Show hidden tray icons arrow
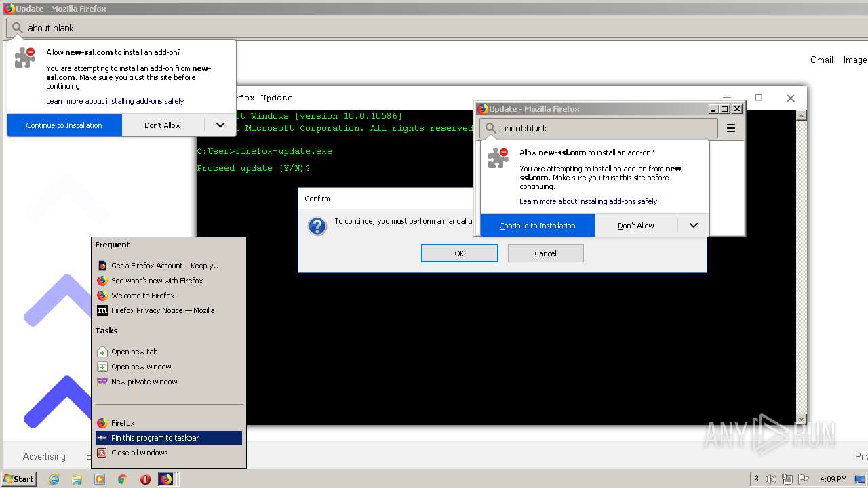Screen dimensions: 868x488 756,479
